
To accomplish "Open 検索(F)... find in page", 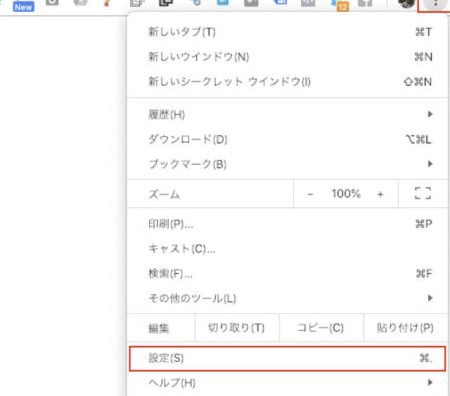I will (287, 274).
